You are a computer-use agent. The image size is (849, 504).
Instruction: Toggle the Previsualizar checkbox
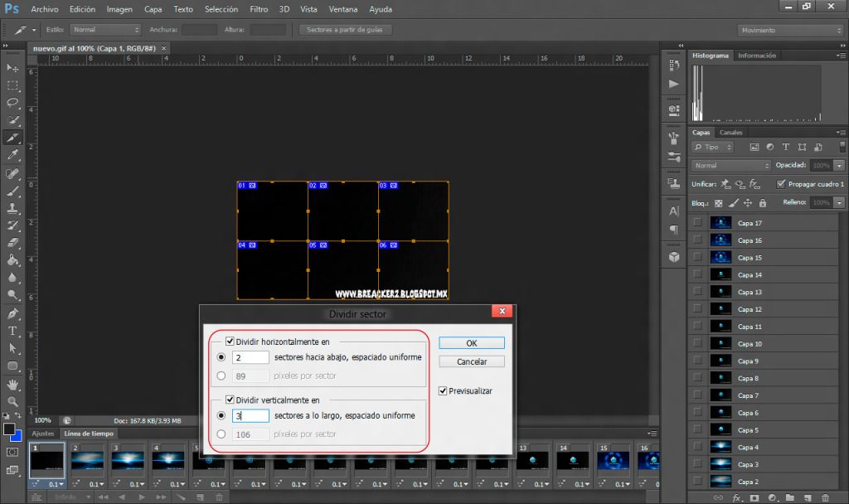(x=443, y=391)
